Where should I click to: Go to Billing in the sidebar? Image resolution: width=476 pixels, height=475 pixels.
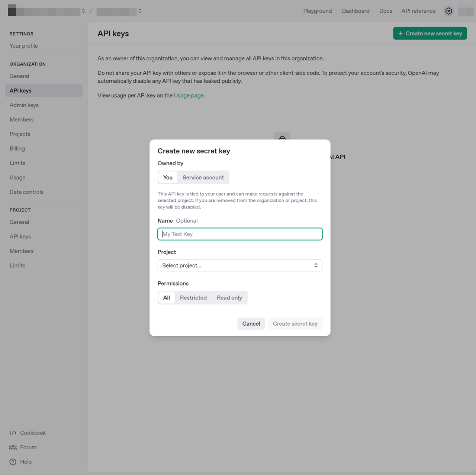17,149
